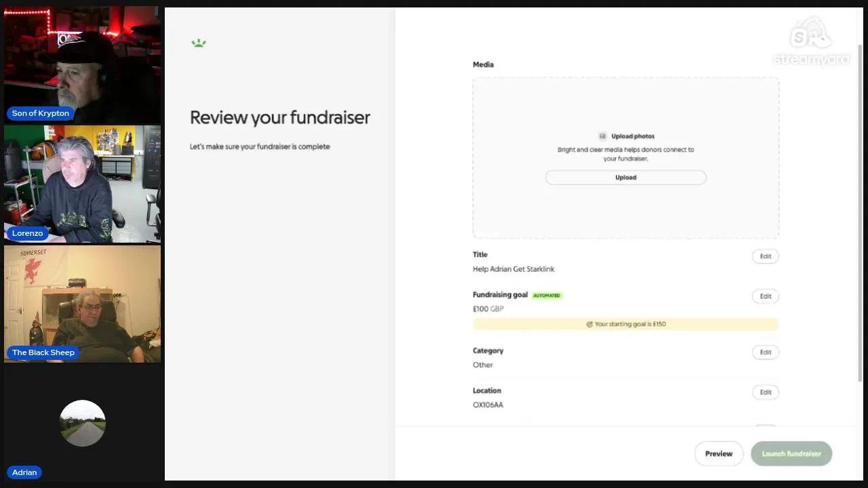Select The Black Sheep video feed
The width and height of the screenshot is (868, 488).
83,304
